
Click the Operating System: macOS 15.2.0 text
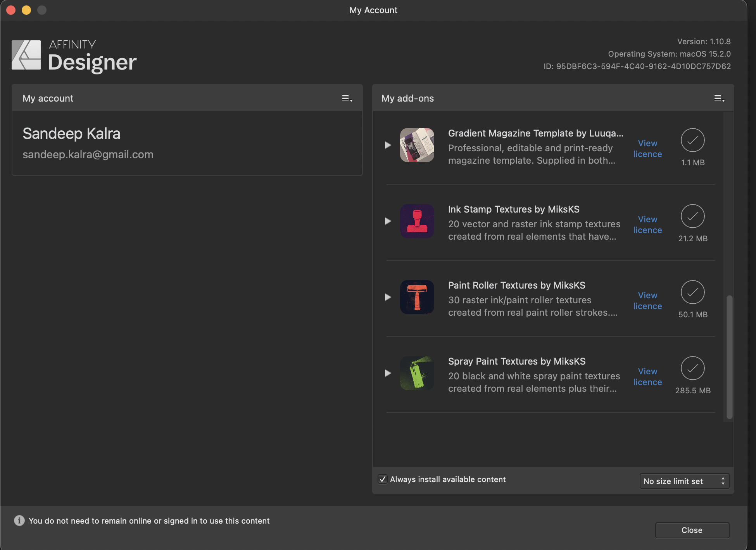[x=669, y=54]
